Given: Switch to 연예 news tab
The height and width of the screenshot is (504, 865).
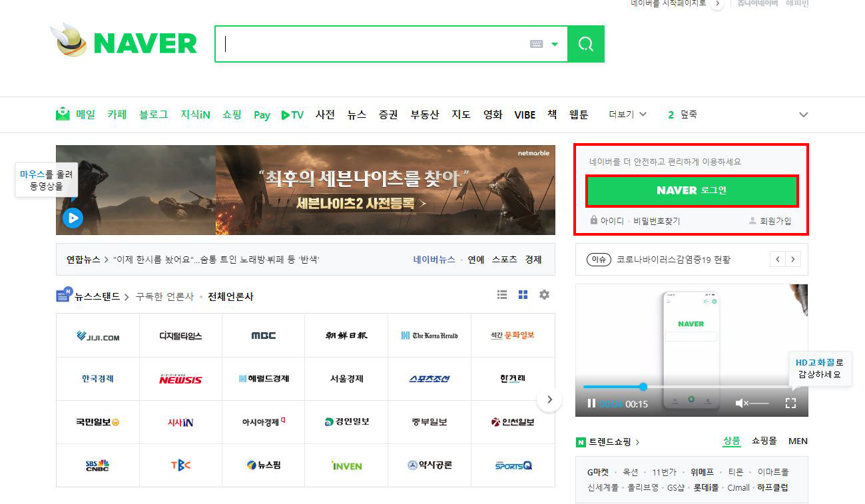Looking at the screenshot, I should pos(476,260).
